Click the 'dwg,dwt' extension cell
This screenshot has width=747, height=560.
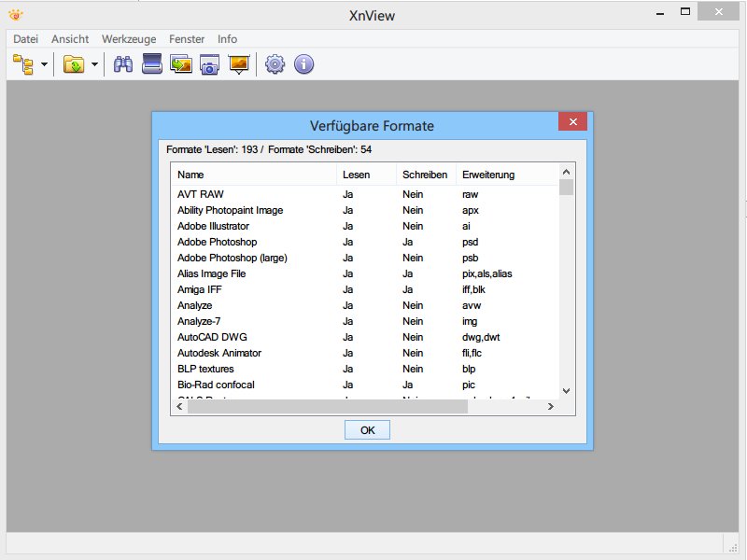click(481, 337)
